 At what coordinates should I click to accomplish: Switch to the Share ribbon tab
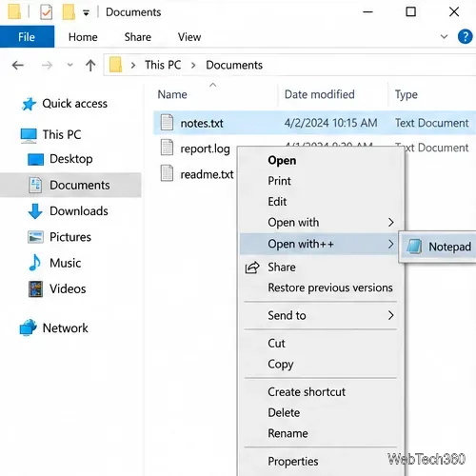138,37
